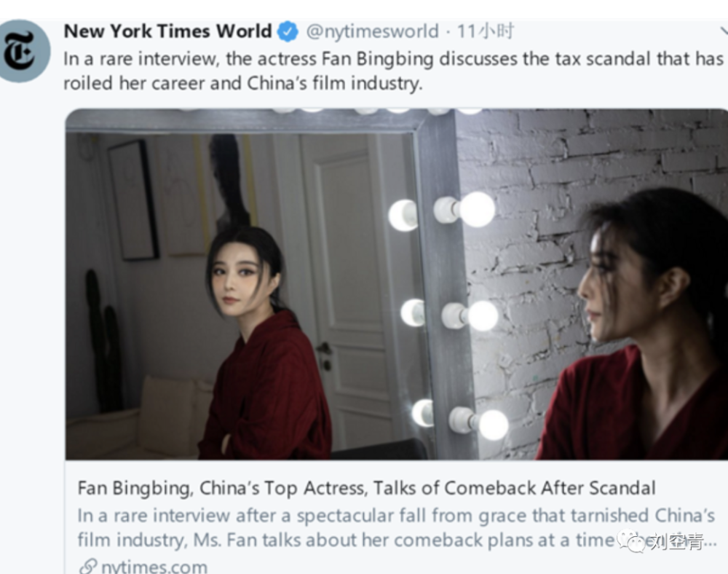Visit the @nytimesworld handle

[x=372, y=31]
